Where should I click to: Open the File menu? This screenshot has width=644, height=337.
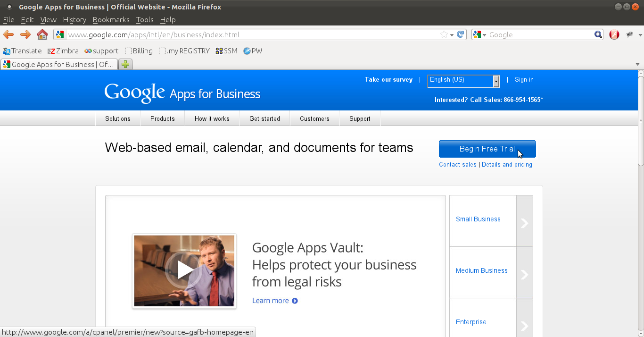point(8,20)
